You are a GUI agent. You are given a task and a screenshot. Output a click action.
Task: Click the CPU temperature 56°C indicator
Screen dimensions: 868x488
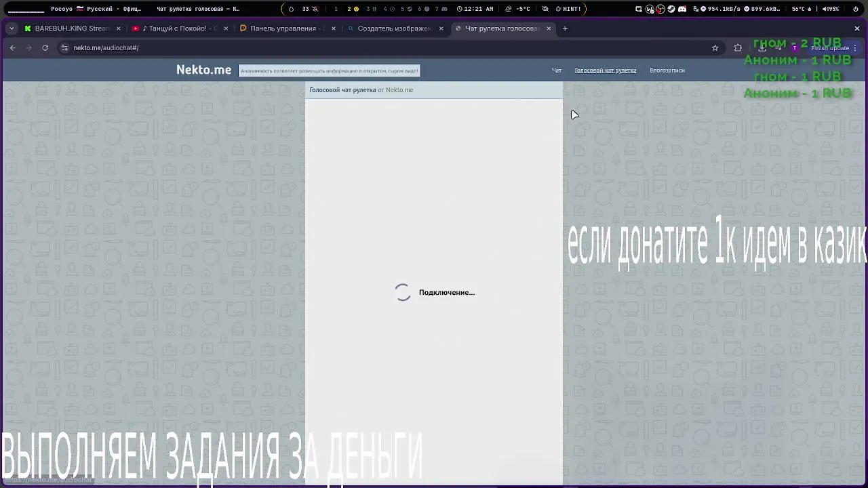(802, 9)
